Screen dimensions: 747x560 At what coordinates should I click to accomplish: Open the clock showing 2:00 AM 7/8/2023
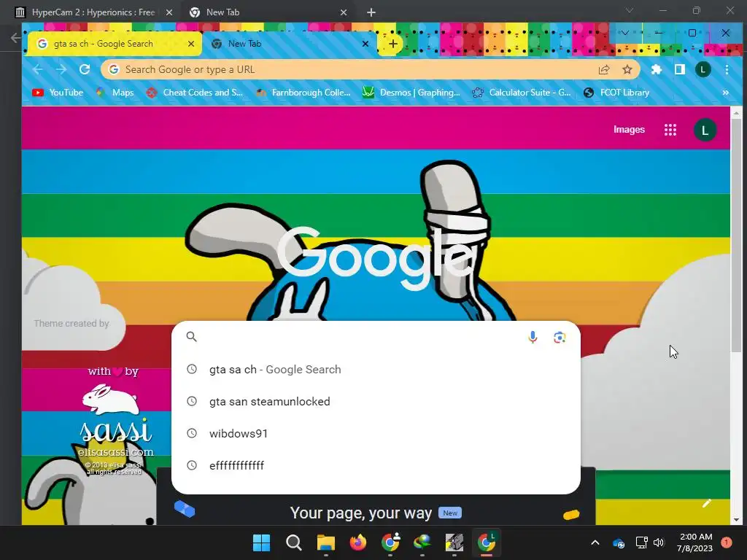pyautogui.click(x=694, y=542)
